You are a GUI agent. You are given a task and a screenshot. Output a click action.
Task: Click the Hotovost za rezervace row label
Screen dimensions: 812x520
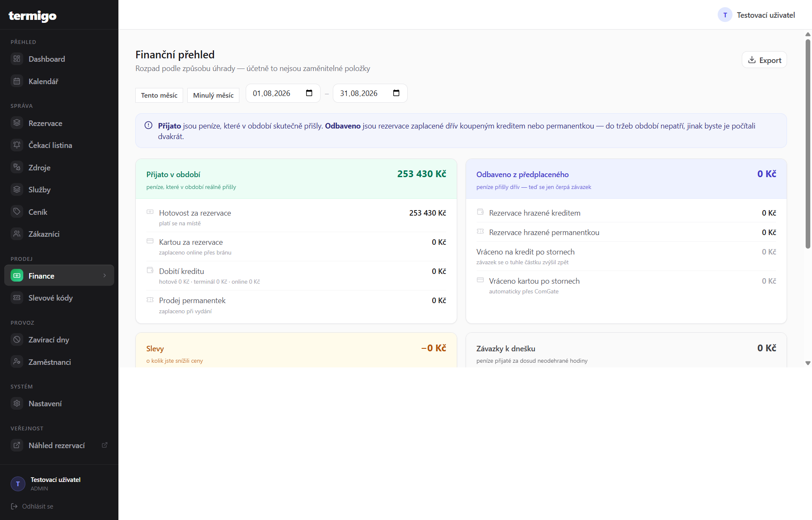[195, 213]
